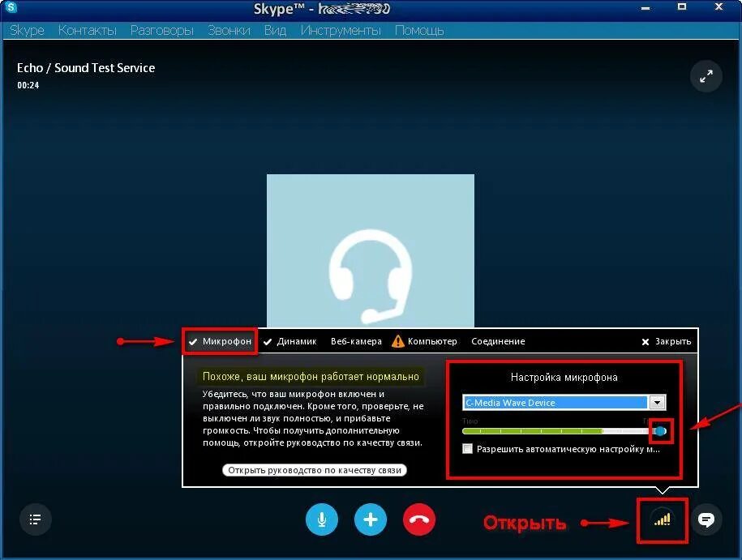The width and height of the screenshot is (742, 560).
Task: Open the Skype menu
Action: (x=27, y=30)
